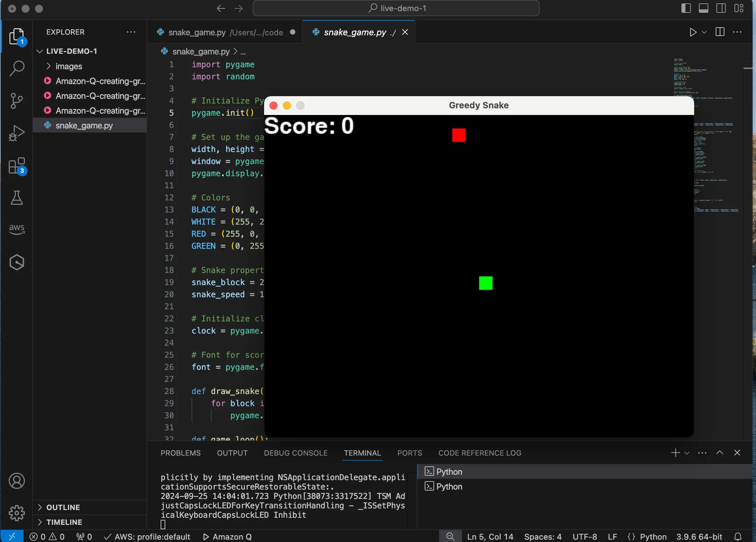Switch to the OUTPUT tab

(x=232, y=453)
